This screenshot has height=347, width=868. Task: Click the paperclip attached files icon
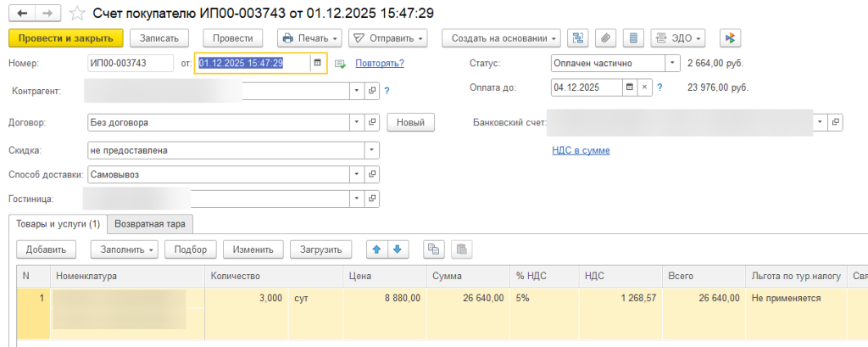[605, 38]
